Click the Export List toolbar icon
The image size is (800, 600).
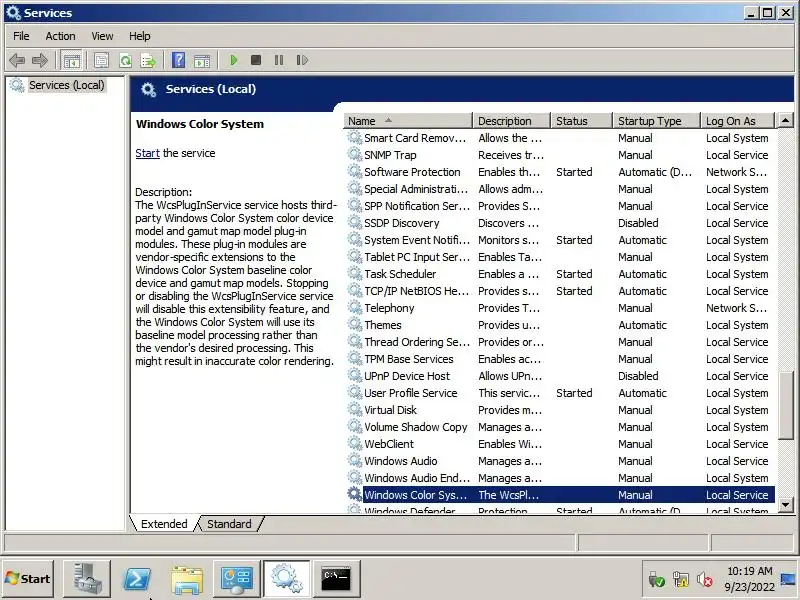(148, 60)
